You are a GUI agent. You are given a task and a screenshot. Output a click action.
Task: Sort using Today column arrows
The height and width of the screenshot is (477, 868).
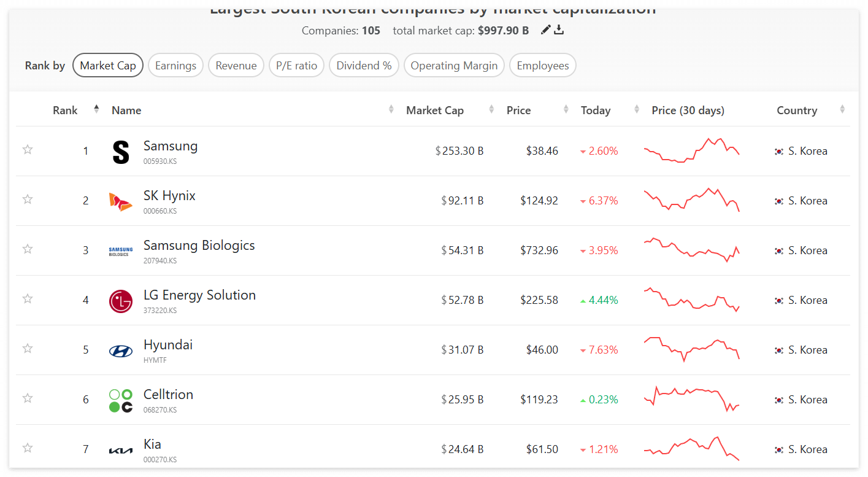click(637, 109)
